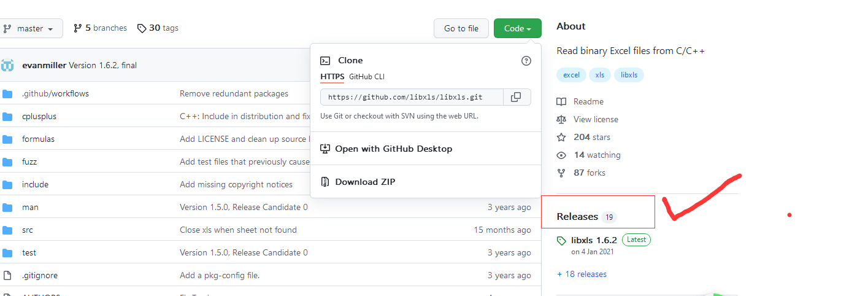Click the formulas folder icon
The image size is (868, 296).
pyautogui.click(x=7, y=139)
